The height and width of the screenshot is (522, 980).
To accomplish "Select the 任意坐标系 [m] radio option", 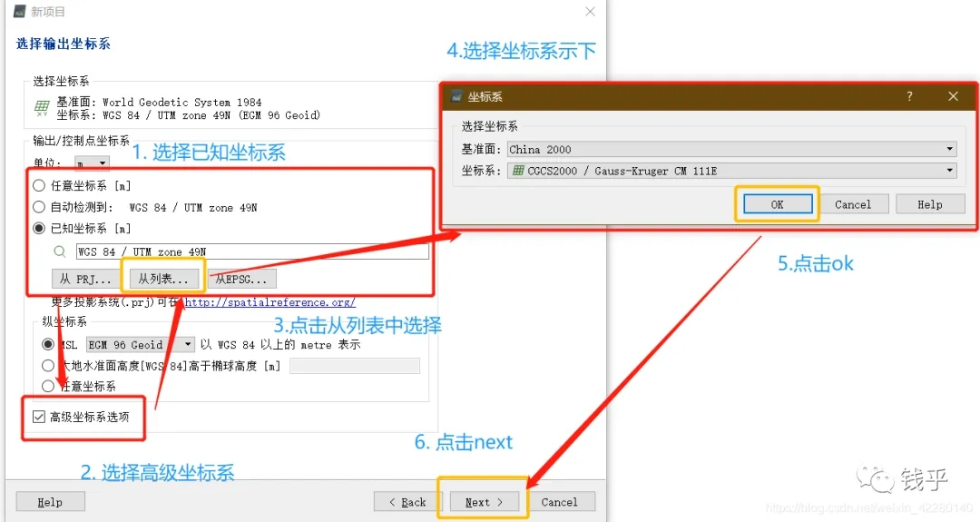I will coord(39,186).
